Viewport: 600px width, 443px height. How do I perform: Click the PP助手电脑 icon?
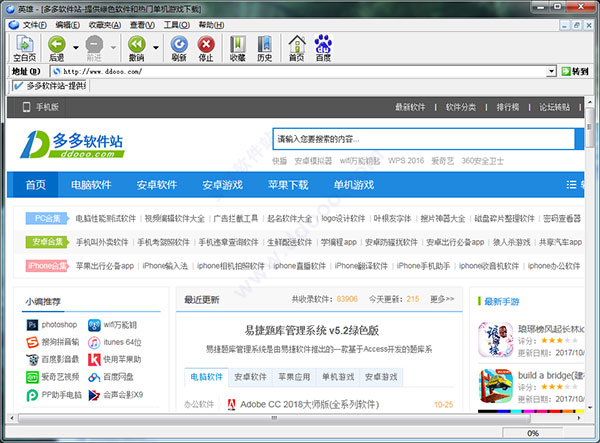32,395
